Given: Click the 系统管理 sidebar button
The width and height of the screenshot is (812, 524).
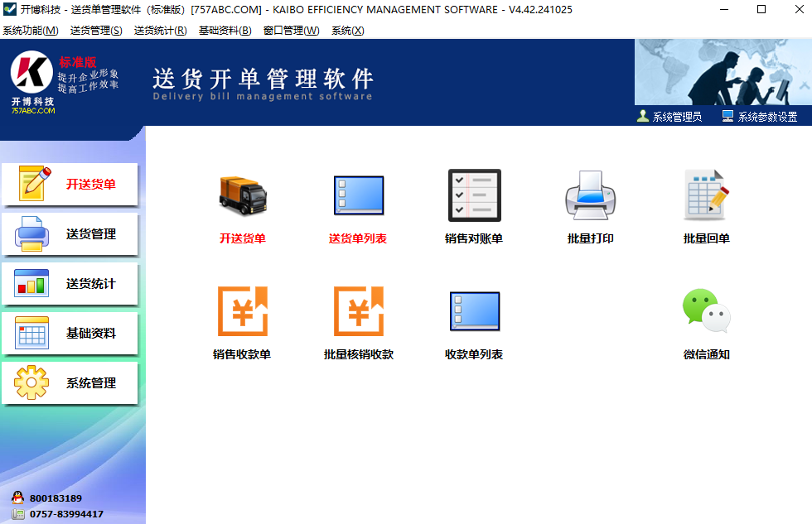Looking at the screenshot, I should (x=70, y=382).
